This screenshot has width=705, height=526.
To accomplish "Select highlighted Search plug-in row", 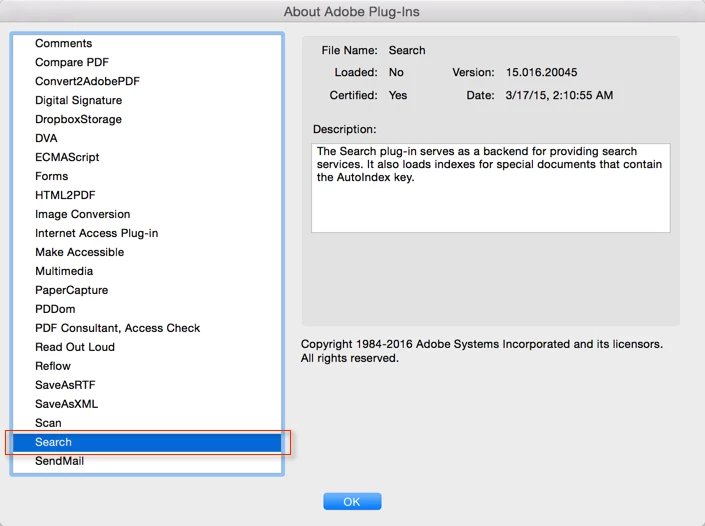I will (x=147, y=442).
